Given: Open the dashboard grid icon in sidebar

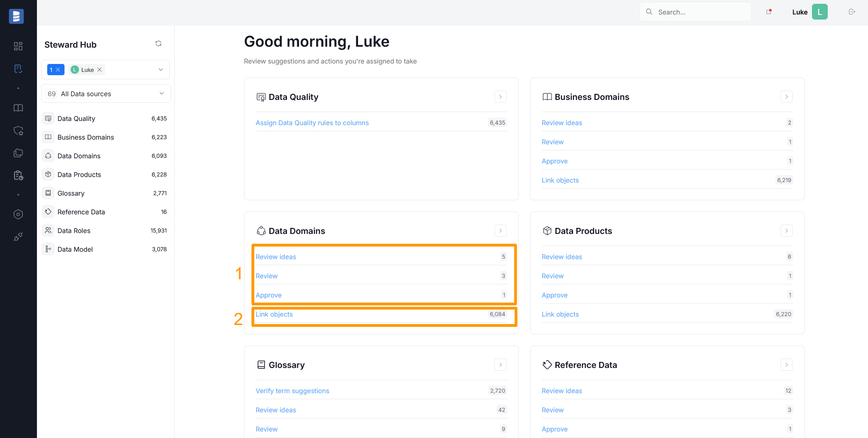Looking at the screenshot, I should [18, 46].
